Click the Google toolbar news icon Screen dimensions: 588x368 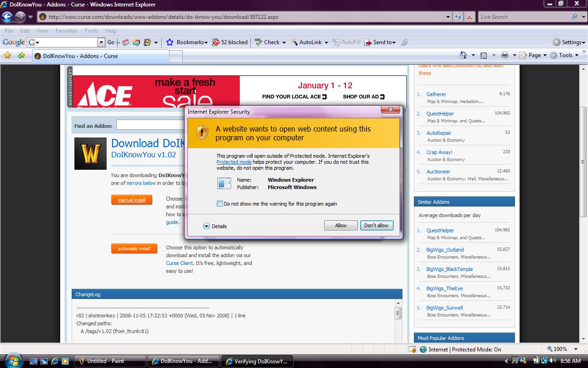125,42
